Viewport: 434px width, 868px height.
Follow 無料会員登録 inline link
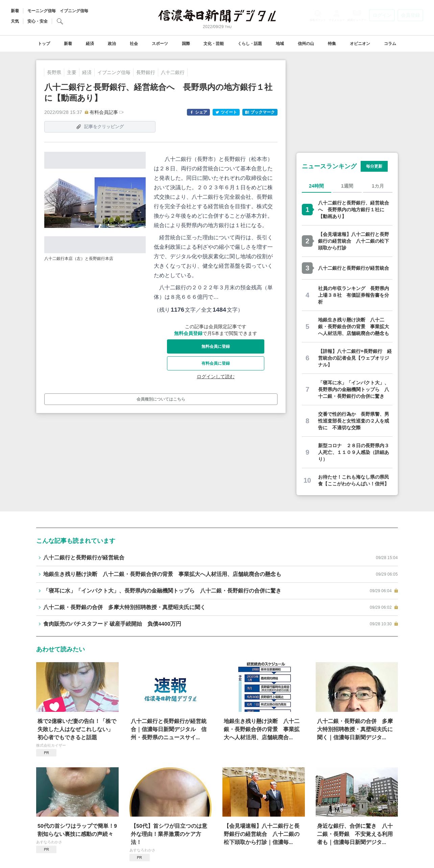click(x=188, y=333)
